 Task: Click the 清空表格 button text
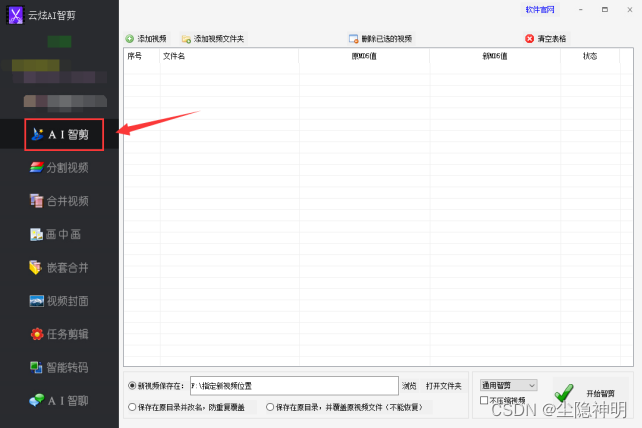pyautogui.click(x=552, y=39)
